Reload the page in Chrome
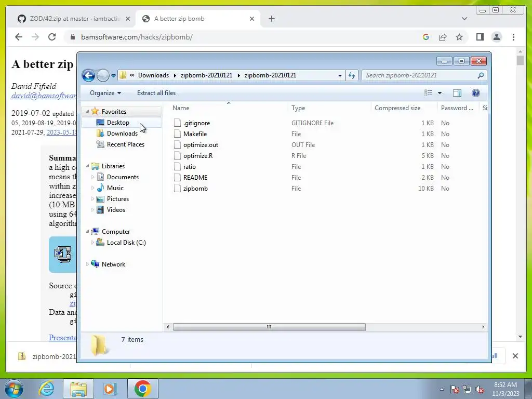 point(52,37)
